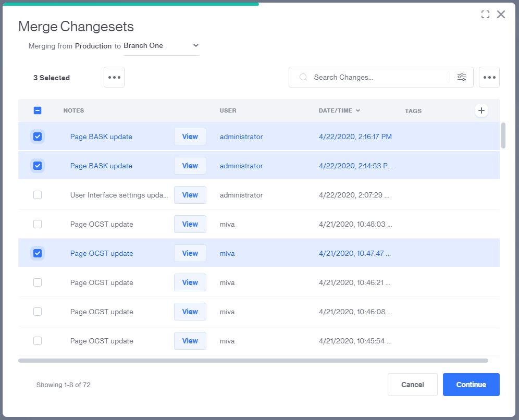Continue with the merge
The height and width of the screenshot is (420, 519).
click(x=471, y=384)
